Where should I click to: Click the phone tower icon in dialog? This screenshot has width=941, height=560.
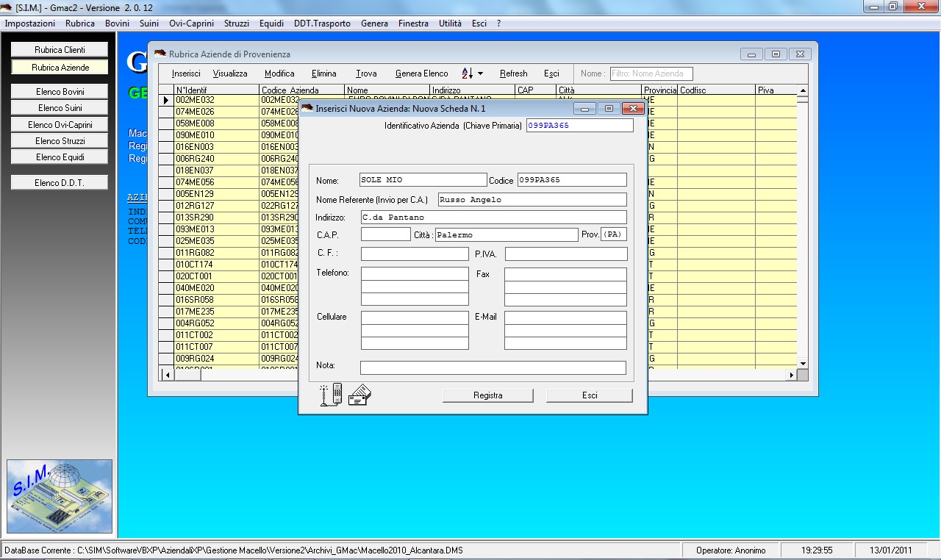point(332,395)
